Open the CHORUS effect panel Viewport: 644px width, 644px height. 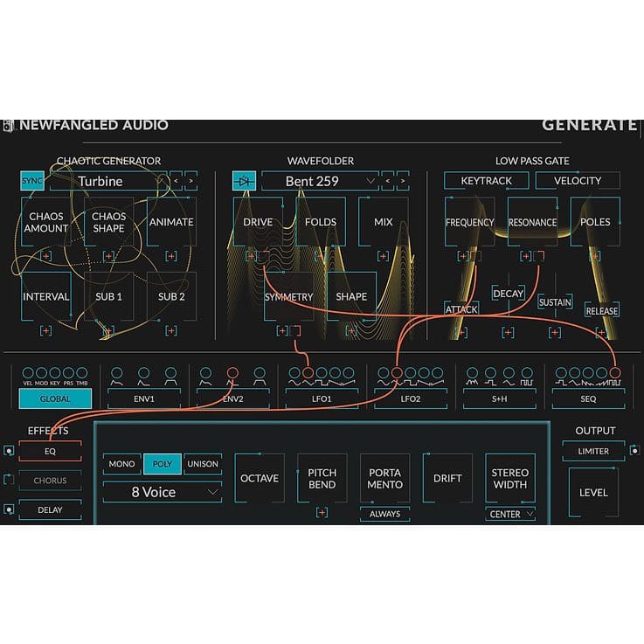coord(50,480)
